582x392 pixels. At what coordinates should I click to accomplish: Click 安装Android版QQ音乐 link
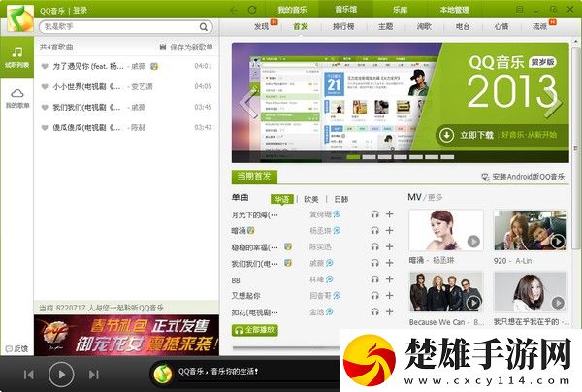(523, 177)
